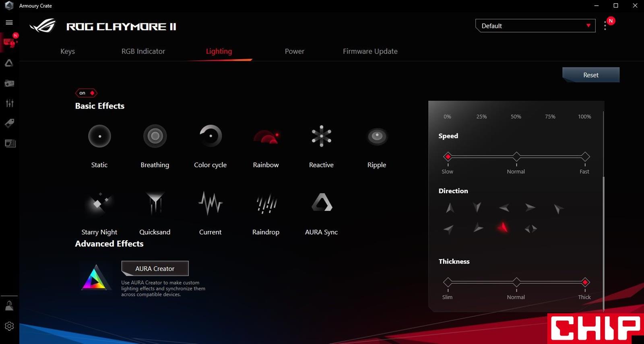Click the Reset button
The image size is (644, 344).
pyautogui.click(x=590, y=75)
